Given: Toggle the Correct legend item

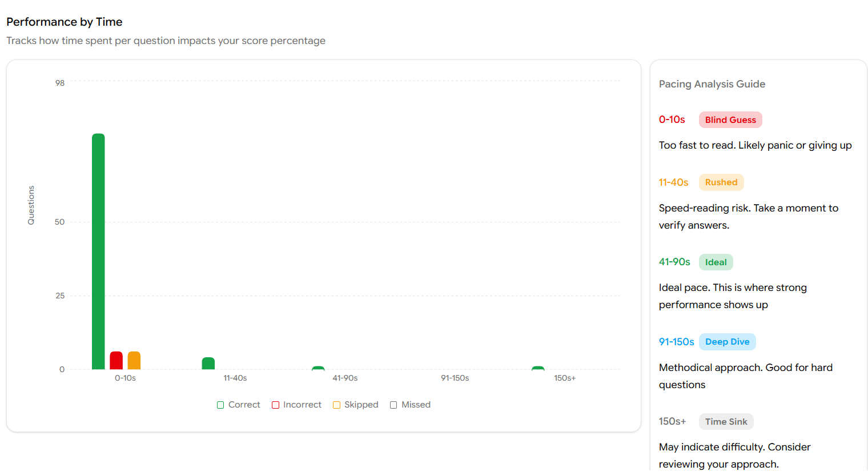Looking at the screenshot, I should [239, 405].
